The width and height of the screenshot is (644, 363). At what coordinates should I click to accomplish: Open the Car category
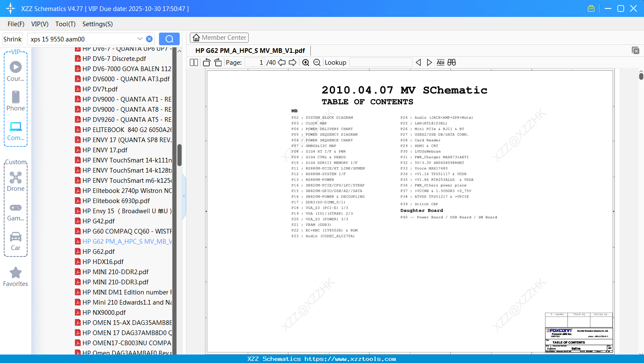coord(16,241)
